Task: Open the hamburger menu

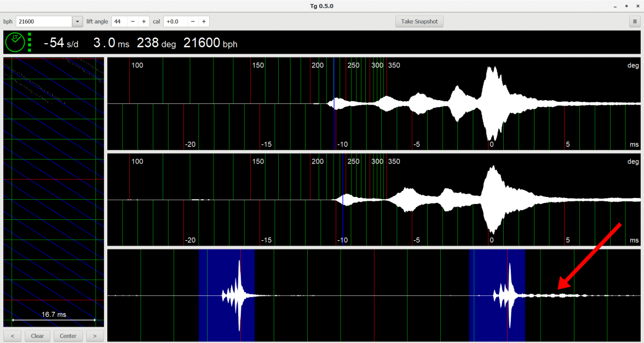Action: (x=634, y=21)
